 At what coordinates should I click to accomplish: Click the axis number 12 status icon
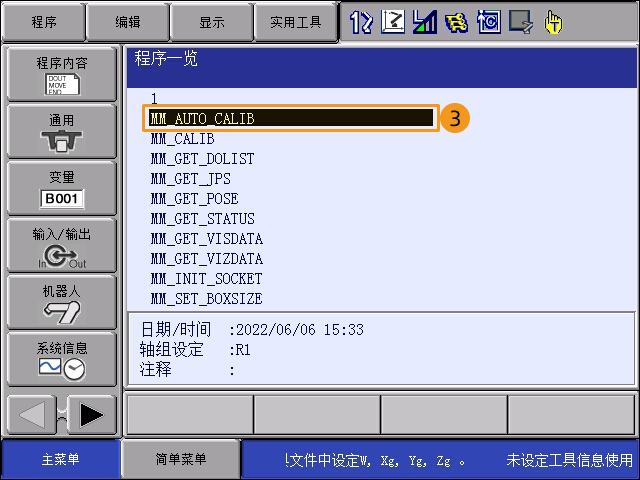point(361,22)
